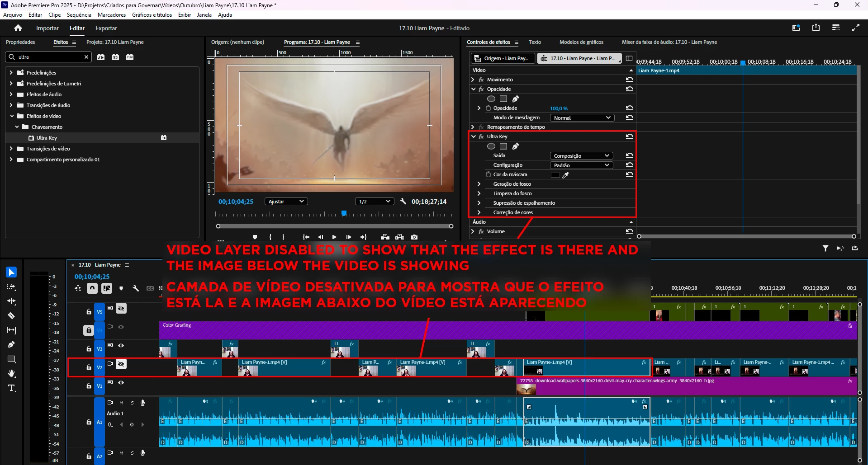The image size is (868, 465).
Task: Go to the Exportar workspace
Action: (x=106, y=28)
